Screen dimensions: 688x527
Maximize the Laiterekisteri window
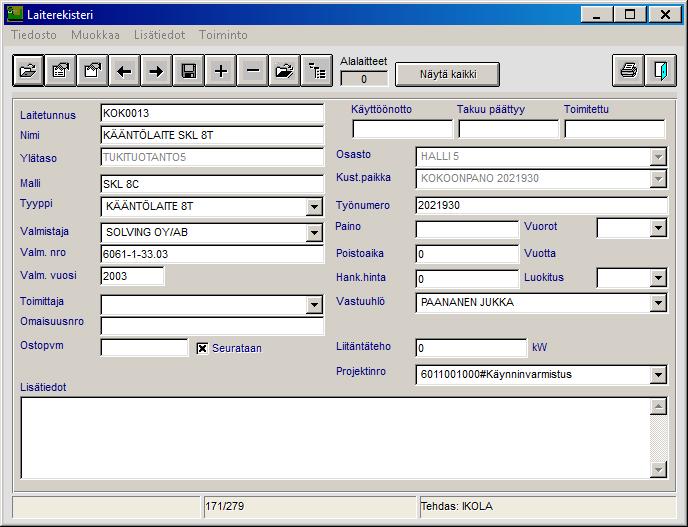pos(630,14)
